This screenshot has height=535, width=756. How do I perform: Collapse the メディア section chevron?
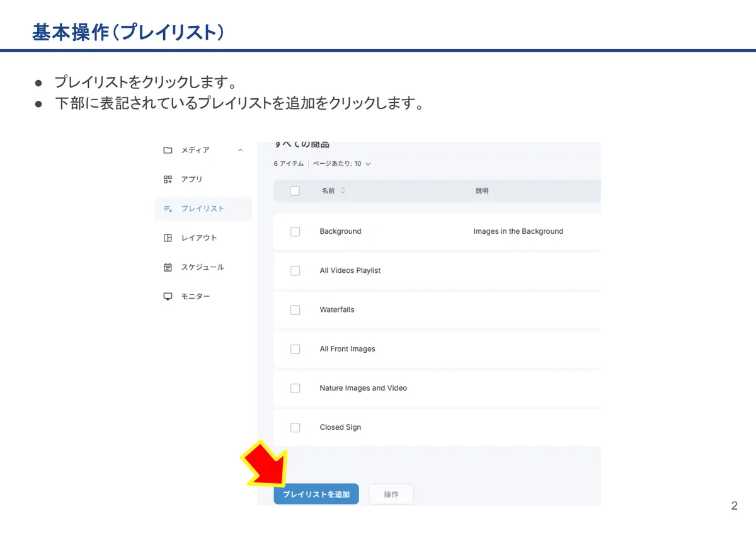click(x=240, y=150)
